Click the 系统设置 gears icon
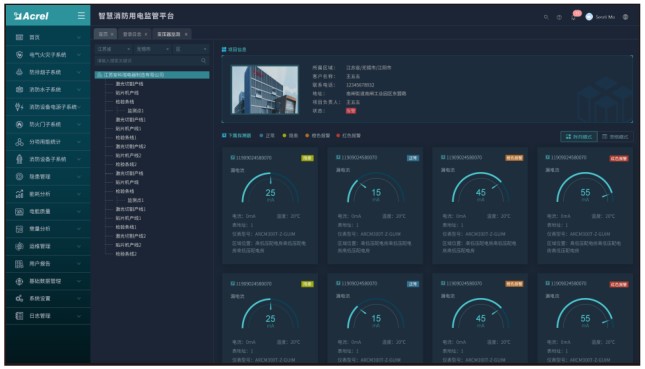 (19, 298)
